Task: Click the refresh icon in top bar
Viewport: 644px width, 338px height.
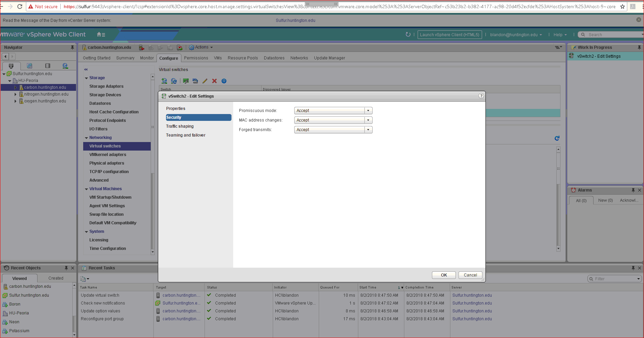Action: 408,34
